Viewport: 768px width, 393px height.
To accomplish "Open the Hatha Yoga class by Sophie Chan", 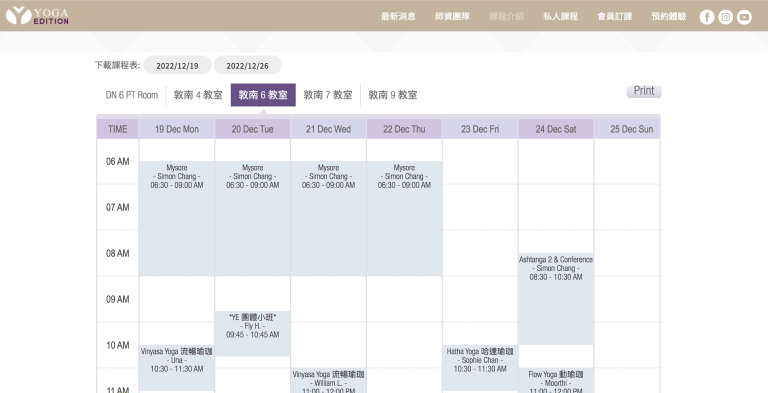I will click(x=480, y=368).
